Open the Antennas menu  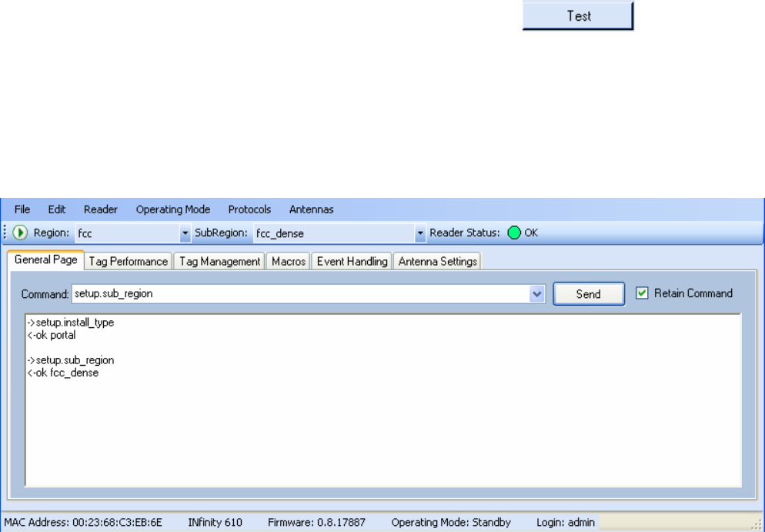[x=311, y=209]
